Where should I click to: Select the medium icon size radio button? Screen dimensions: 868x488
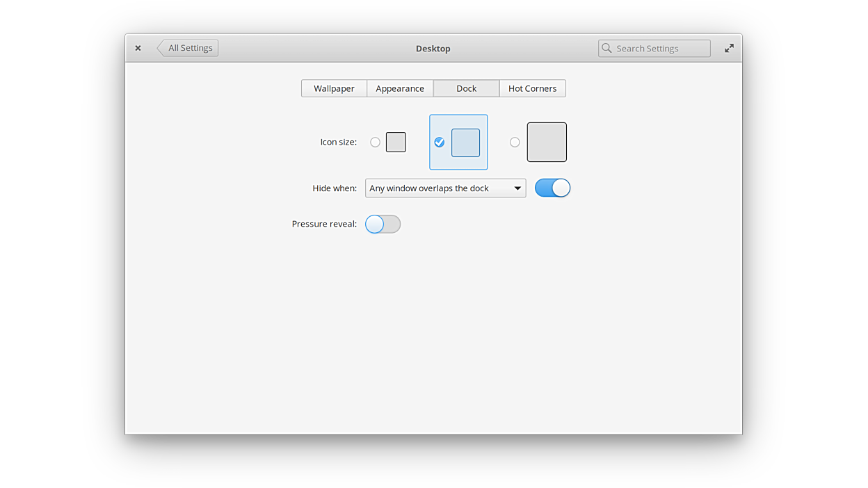tap(440, 142)
